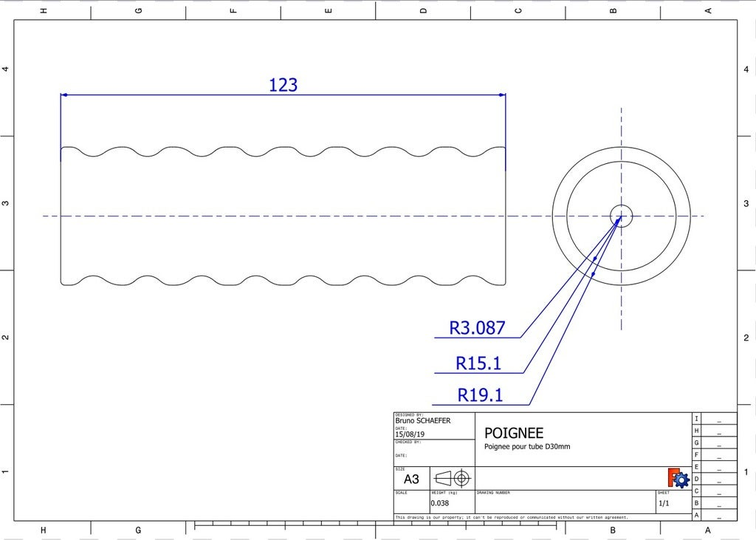The height and width of the screenshot is (540, 756).
Task: Click the A3 sheet size field
Action: tap(411, 479)
